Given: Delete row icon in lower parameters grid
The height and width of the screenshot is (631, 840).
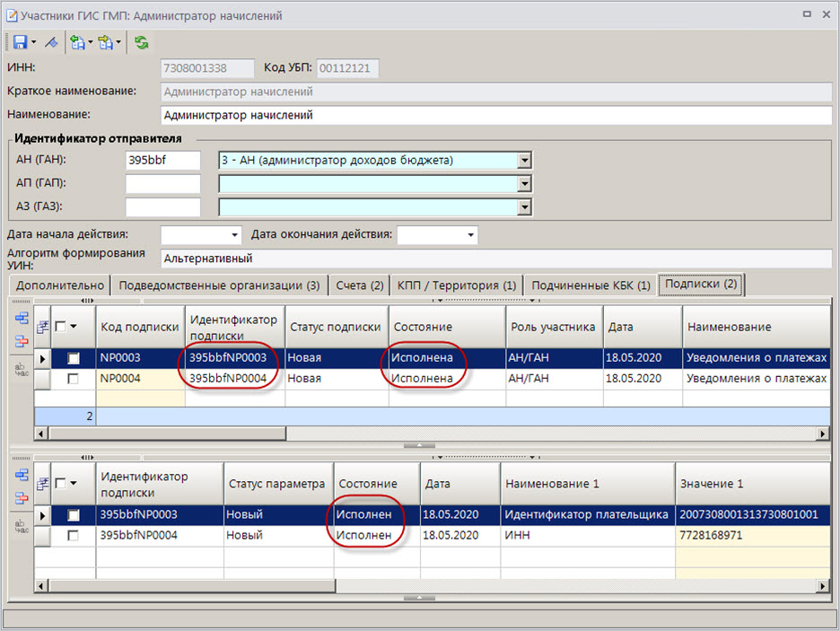Looking at the screenshot, I should (22, 497).
